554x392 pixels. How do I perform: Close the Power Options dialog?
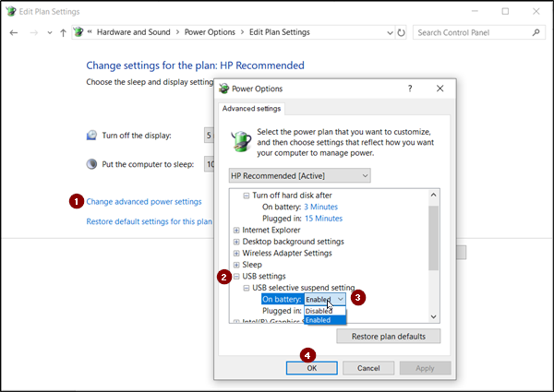440,89
